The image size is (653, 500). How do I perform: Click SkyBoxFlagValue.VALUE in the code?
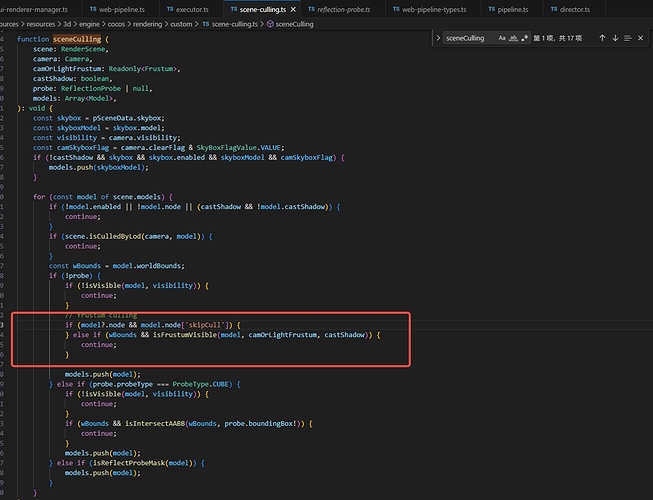(x=239, y=147)
